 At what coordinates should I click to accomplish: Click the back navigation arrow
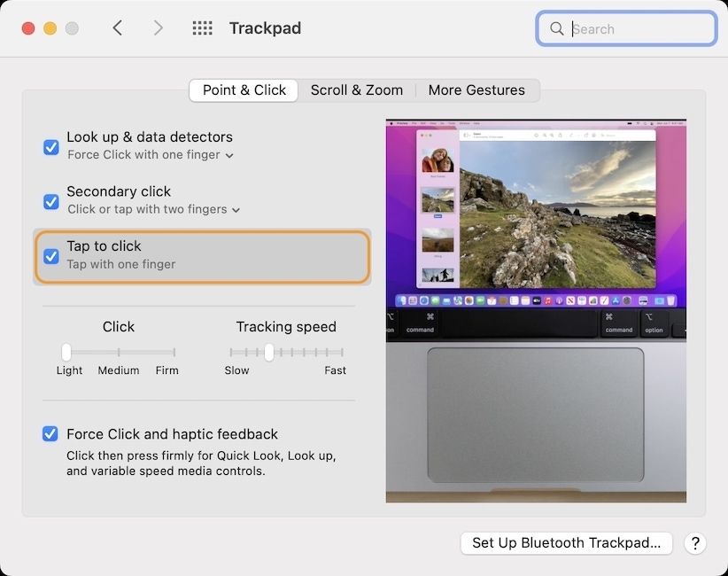pyautogui.click(x=117, y=28)
